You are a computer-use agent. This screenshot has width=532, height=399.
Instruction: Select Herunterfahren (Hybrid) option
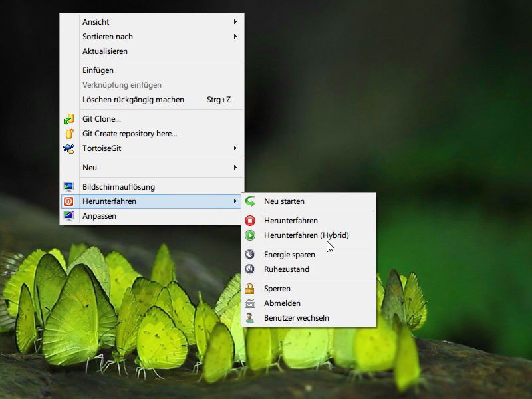309,235
